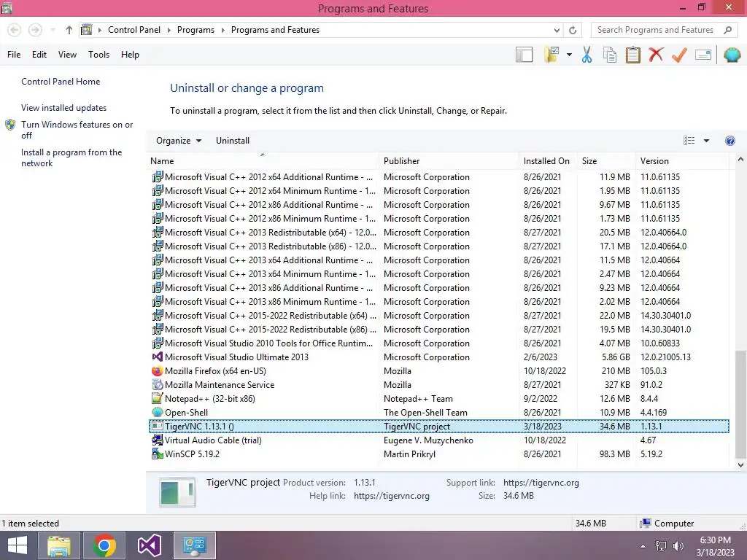Expand the chevron after Control Panel breadcrumb
The image size is (747, 560).
click(169, 30)
